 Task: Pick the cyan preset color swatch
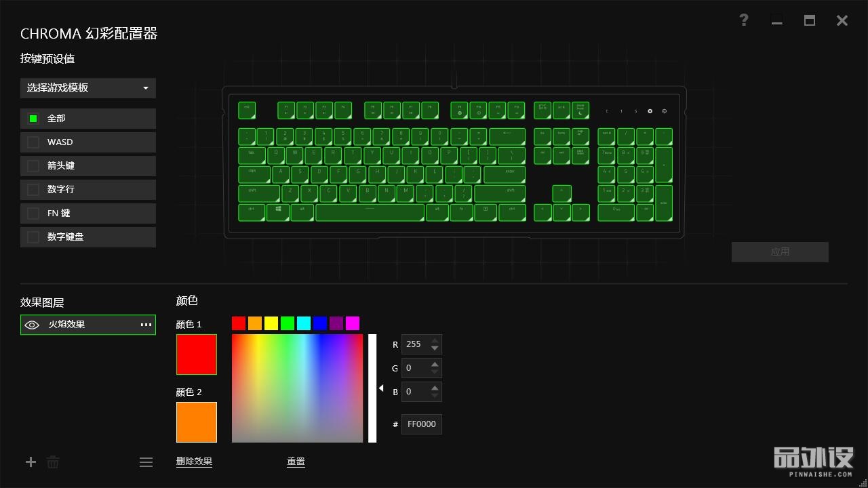tap(304, 323)
